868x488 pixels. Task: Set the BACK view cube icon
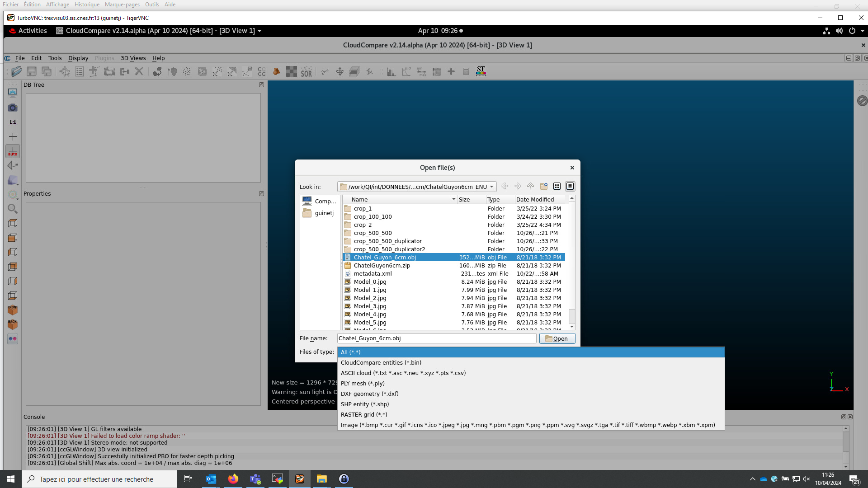[13, 324]
